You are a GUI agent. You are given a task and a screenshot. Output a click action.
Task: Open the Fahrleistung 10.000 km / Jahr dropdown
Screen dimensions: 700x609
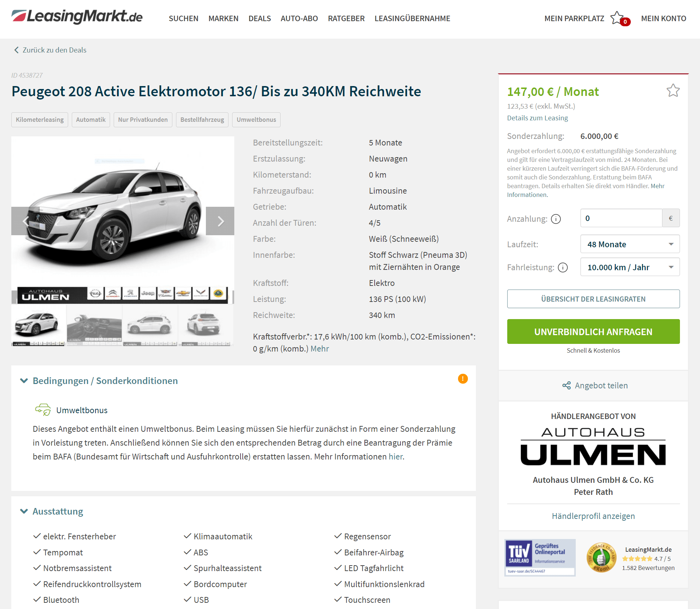point(630,267)
